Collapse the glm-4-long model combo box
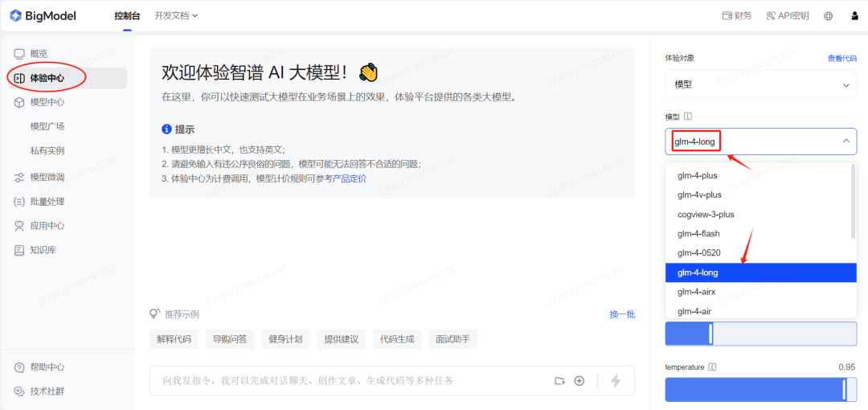Image resolution: width=868 pixels, height=410 pixels. 760,141
